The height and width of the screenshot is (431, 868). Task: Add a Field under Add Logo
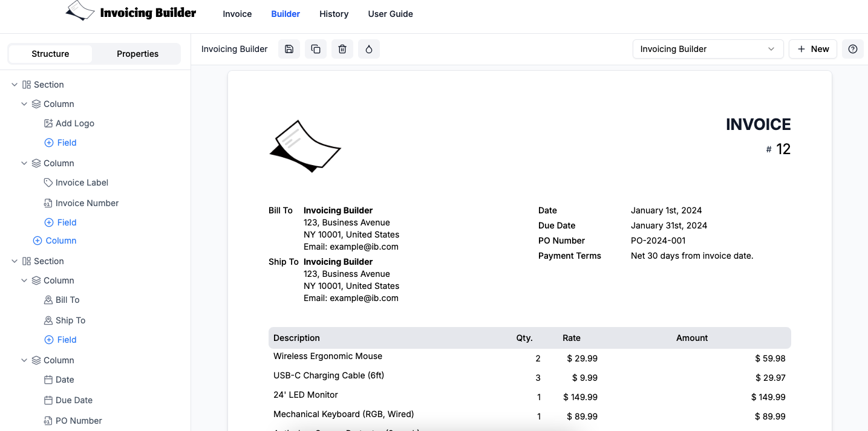(x=60, y=143)
